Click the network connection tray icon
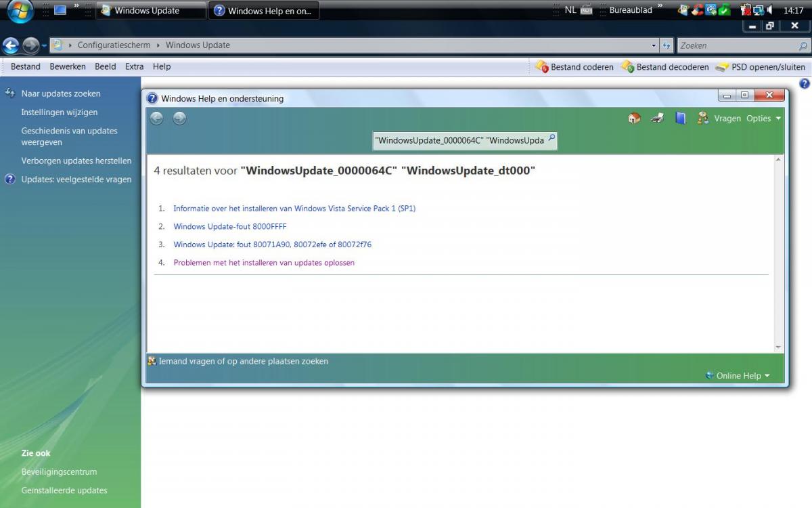 tap(759, 10)
